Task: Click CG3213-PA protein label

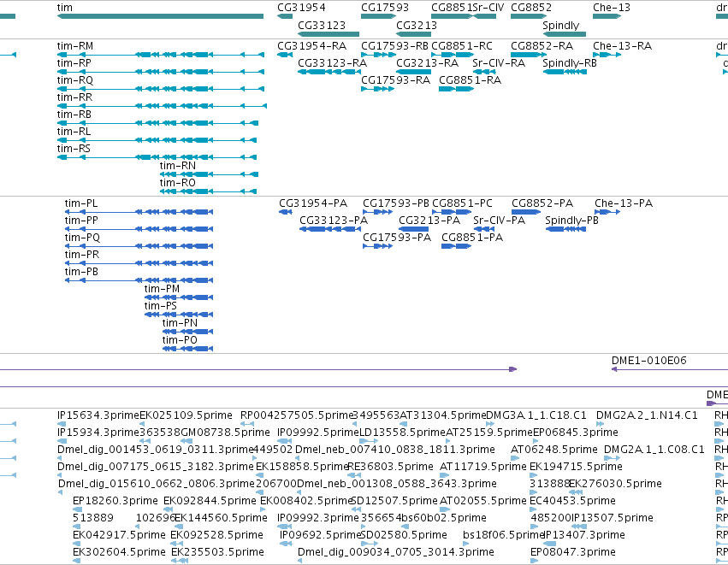Action: click(429, 221)
